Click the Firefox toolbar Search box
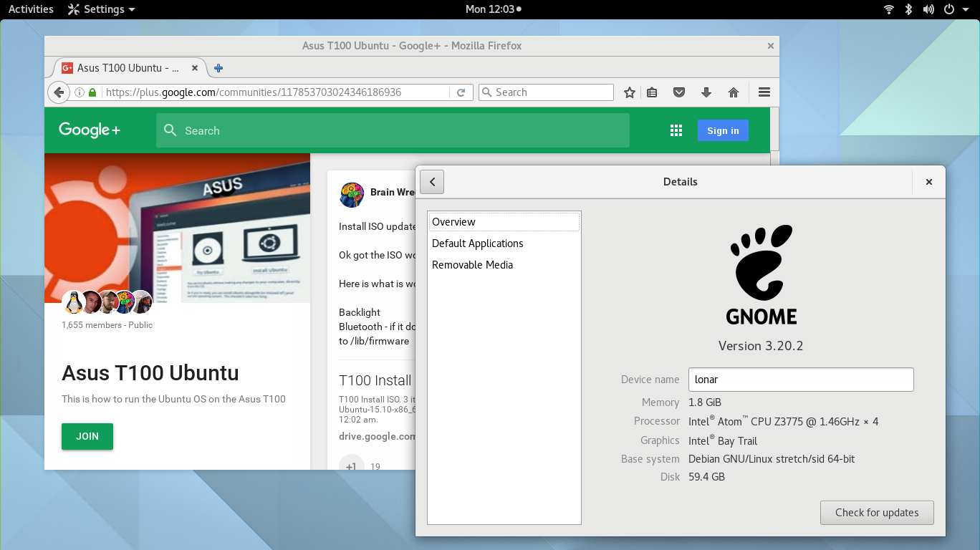 pos(546,92)
